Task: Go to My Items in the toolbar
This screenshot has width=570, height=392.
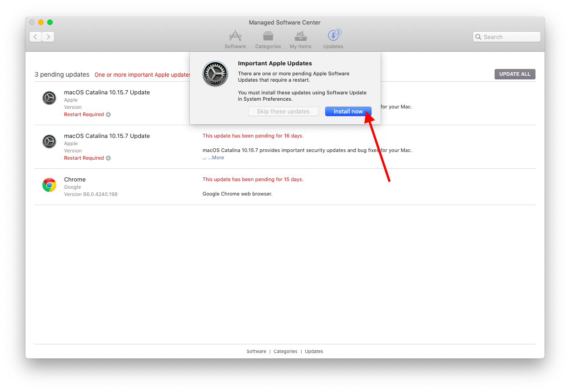Action: coord(300,39)
